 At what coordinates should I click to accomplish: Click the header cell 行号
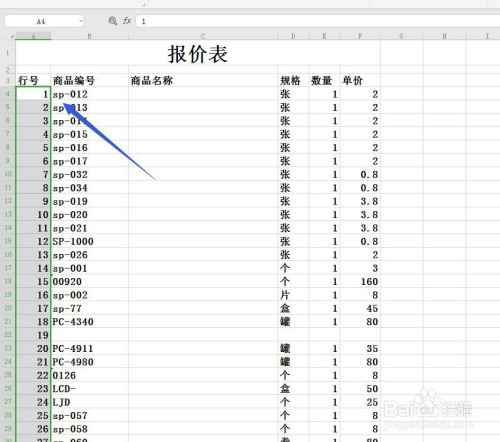click(33, 80)
